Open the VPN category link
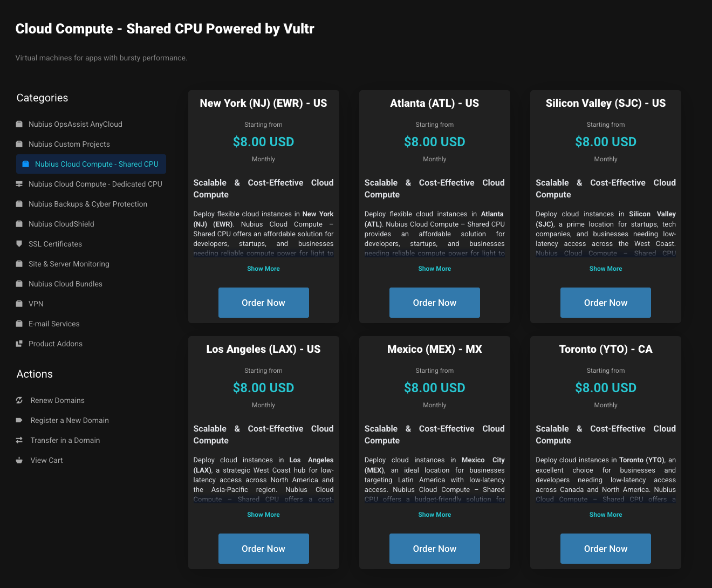The width and height of the screenshot is (712, 588). point(36,304)
